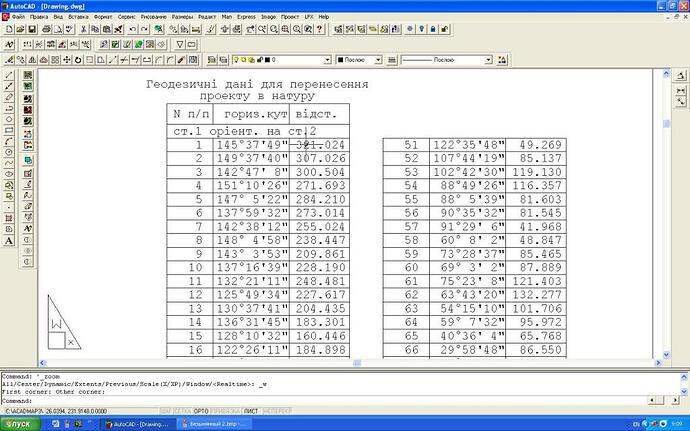This screenshot has height=431, width=690.
Task: Click the Redo arrow icon
Action: click(x=144, y=29)
